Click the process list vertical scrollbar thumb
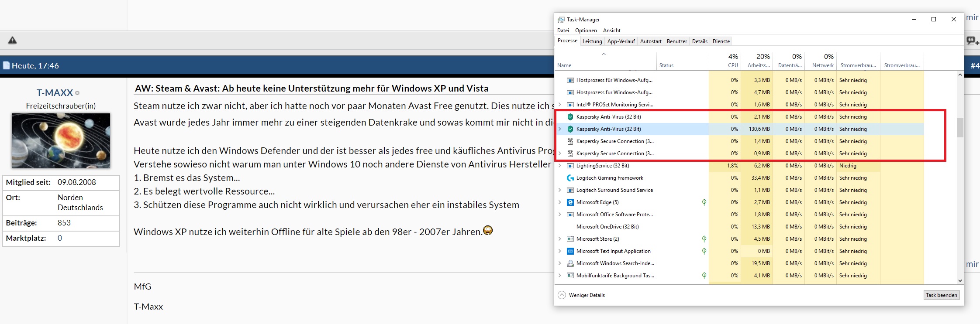Image resolution: width=980 pixels, height=324 pixels. (960, 128)
